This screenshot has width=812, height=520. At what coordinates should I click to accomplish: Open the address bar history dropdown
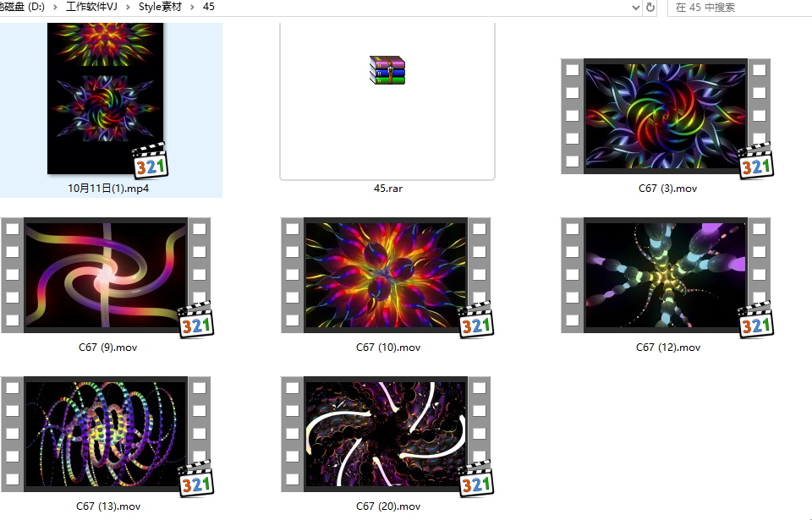(636, 8)
